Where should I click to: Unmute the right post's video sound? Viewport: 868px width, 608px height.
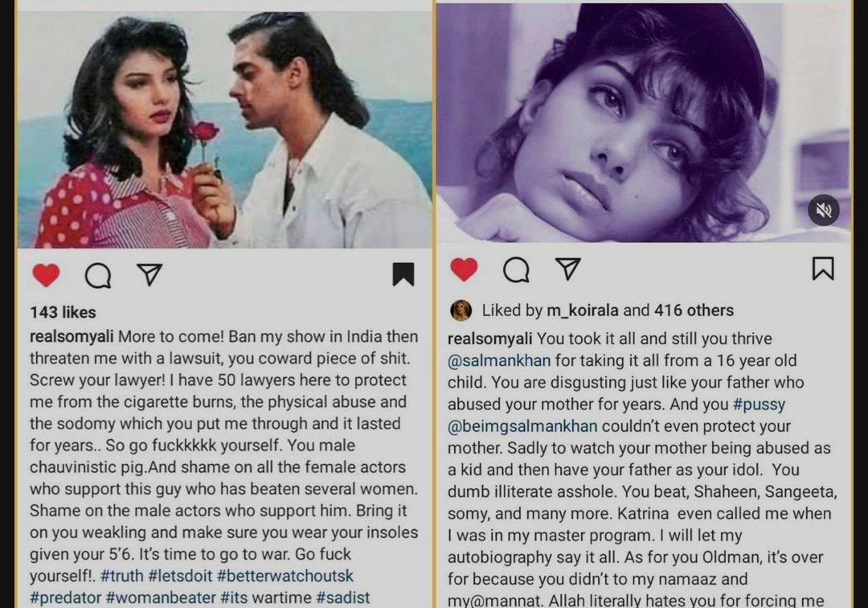(824, 211)
